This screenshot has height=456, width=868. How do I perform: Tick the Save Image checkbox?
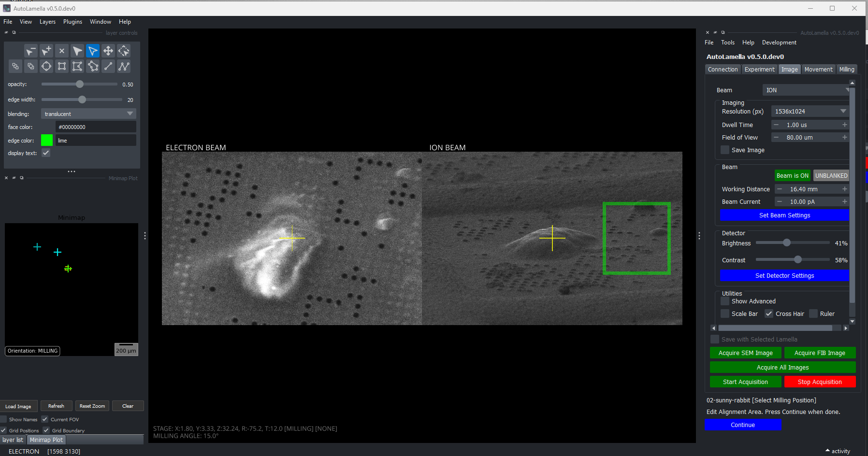[725, 150]
